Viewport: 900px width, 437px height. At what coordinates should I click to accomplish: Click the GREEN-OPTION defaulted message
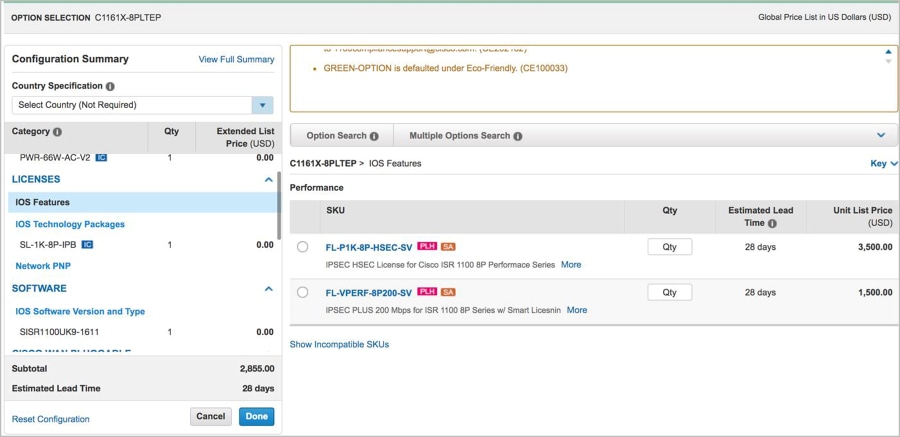(x=445, y=68)
